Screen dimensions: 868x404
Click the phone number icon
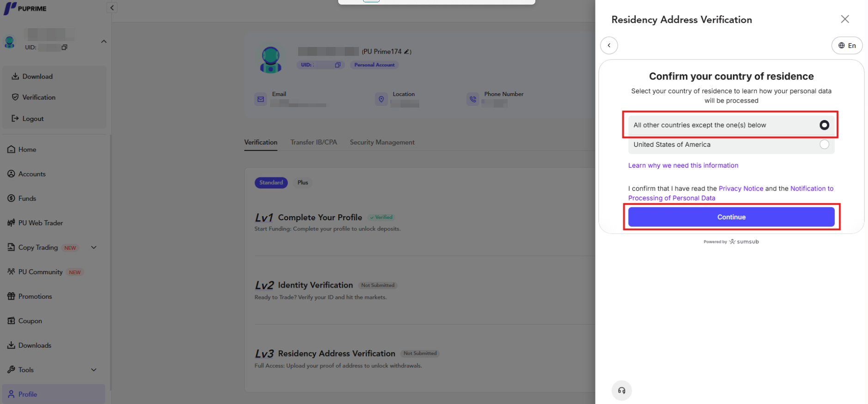(473, 99)
